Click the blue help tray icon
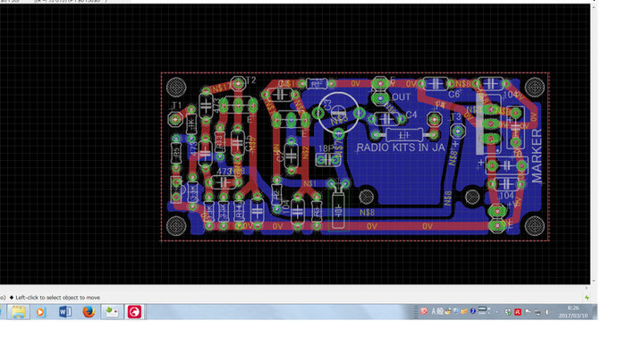The width and height of the screenshot is (644, 362). 471,311
